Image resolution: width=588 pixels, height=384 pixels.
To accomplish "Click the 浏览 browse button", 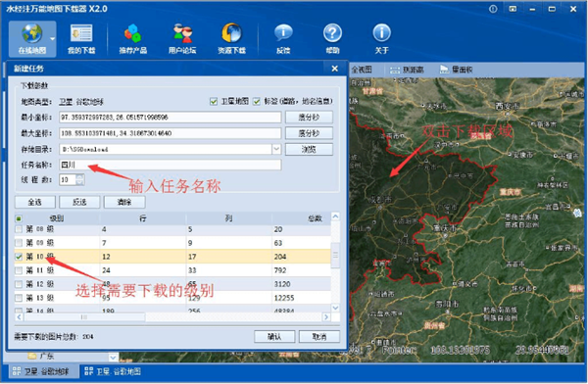I will tap(309, 149).
